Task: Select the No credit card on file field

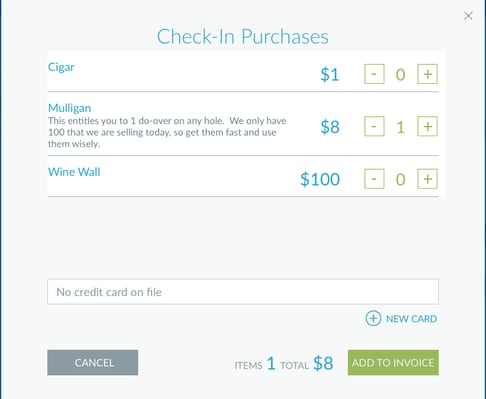Action: click(243, 292)
